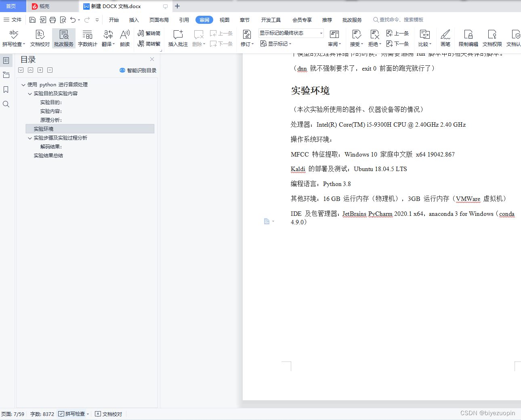Add a new document tab with plus

(x=177, y=6)
